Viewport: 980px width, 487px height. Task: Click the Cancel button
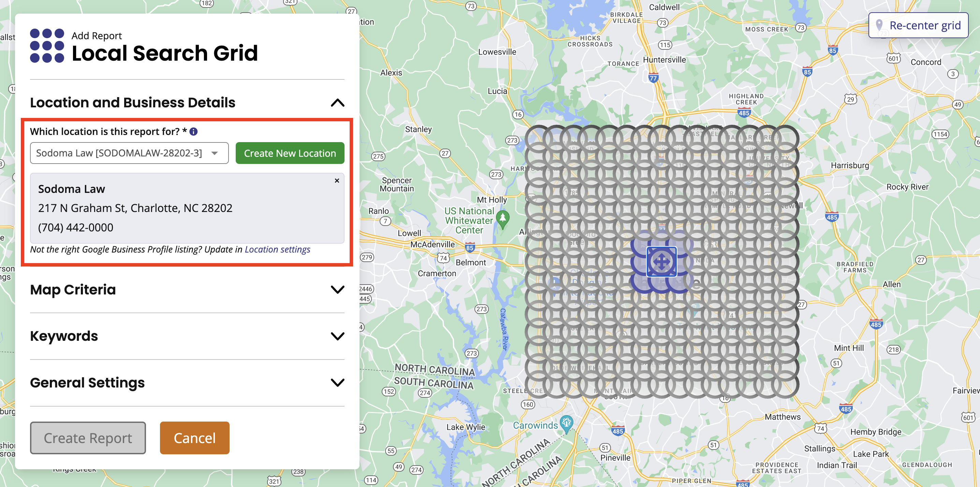[194, 438]
